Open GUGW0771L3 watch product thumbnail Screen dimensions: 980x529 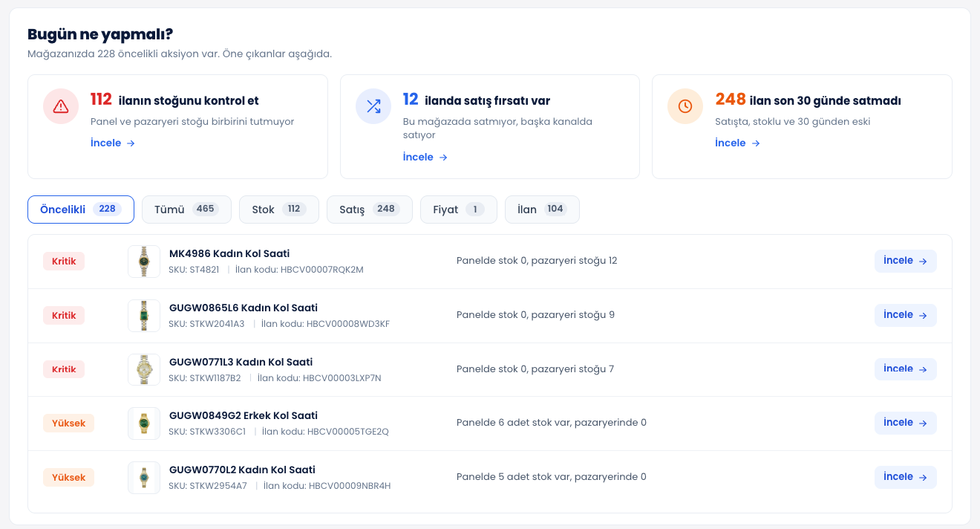(x=144, y=369)
